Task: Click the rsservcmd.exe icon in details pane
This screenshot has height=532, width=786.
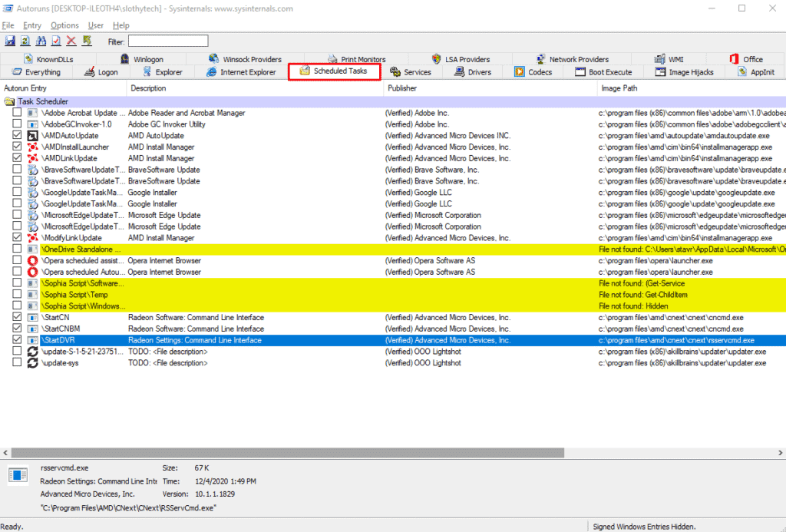Action: click(x=18, y=476)
